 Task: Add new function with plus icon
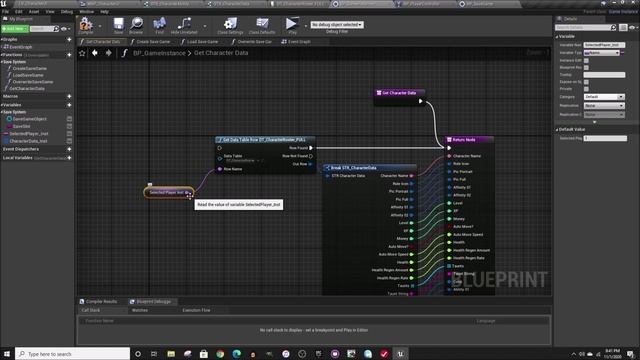click(x=69, y=55)
